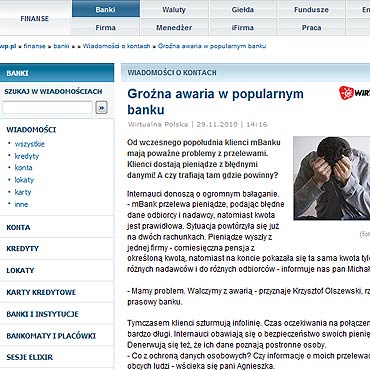Focus the news search input field
The width and height of the screenshot is (370, 370).
tap(47, 108)
